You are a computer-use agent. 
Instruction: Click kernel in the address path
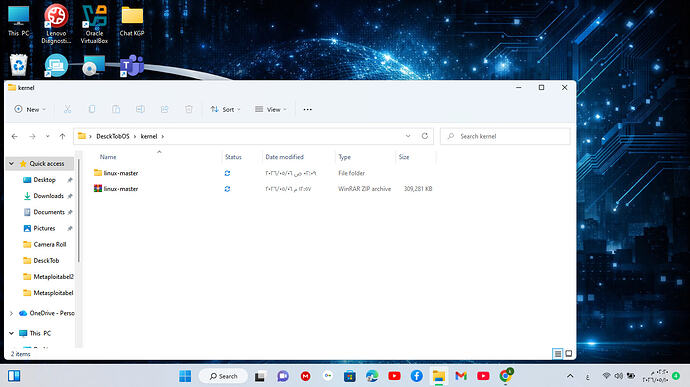[149, 136]
